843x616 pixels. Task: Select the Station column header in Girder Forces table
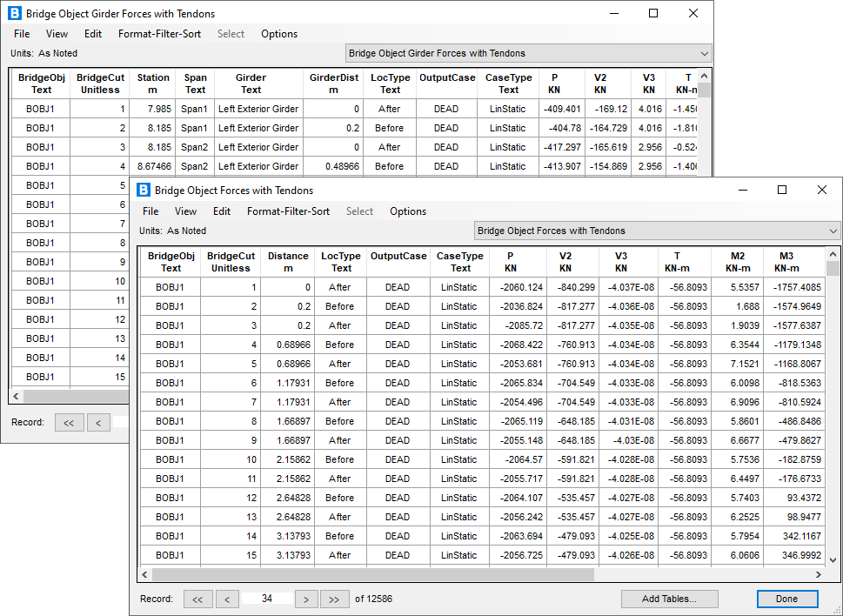coord(153,84)
